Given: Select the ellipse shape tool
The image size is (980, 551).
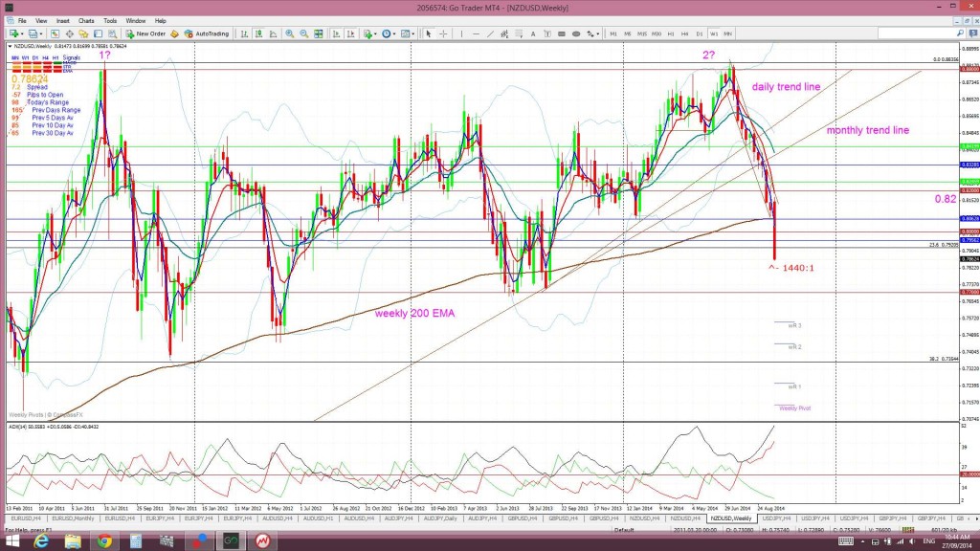Looking at the screenshot, I should coord(576,33).
